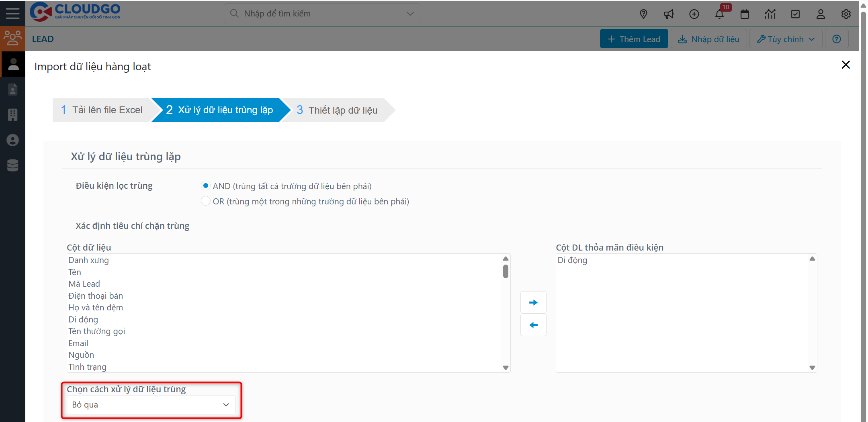Open the hamburger menu in the sidebar

tap(12, 13)
